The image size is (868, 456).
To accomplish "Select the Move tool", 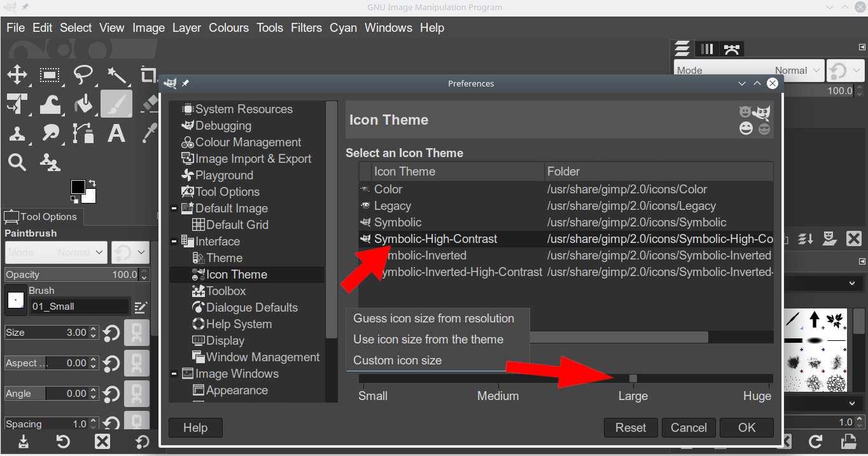I will click(17, 75).
